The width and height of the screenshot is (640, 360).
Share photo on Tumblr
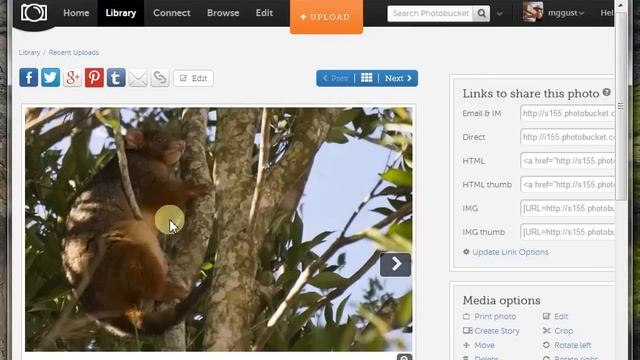[x=116, y=78]
